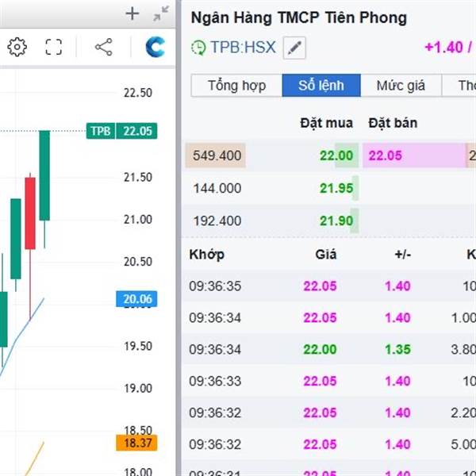The image size is (476, 476).
Task: Collapse panel with inward arrows icon
Action: pos(161,13)
